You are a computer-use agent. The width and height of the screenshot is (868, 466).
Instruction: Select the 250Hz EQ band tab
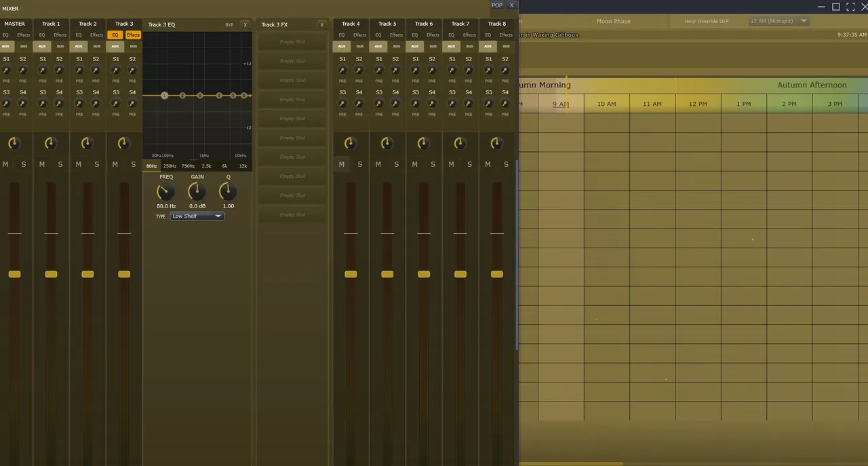[170, 166]
